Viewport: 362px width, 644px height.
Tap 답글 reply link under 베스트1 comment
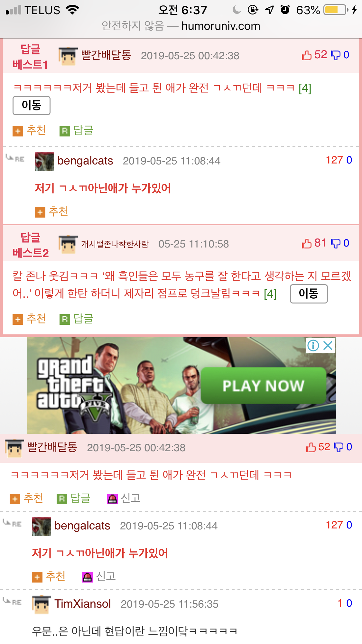(77, 131)
